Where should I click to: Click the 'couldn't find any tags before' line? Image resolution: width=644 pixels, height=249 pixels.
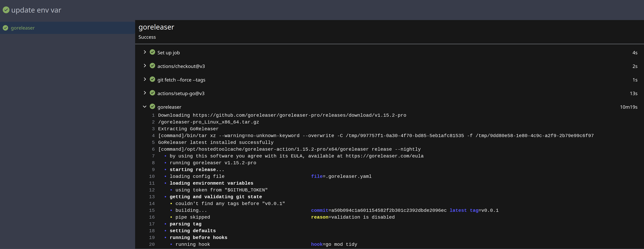[230, 204]
